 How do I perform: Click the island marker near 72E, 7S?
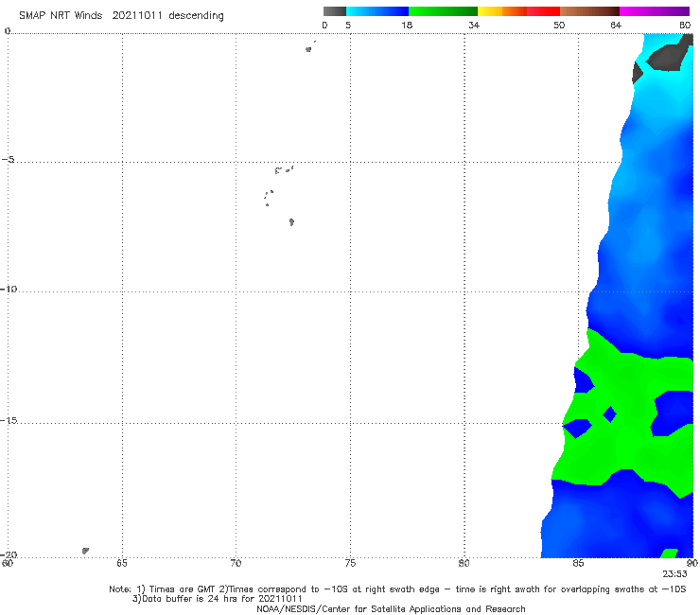point(291,221)
